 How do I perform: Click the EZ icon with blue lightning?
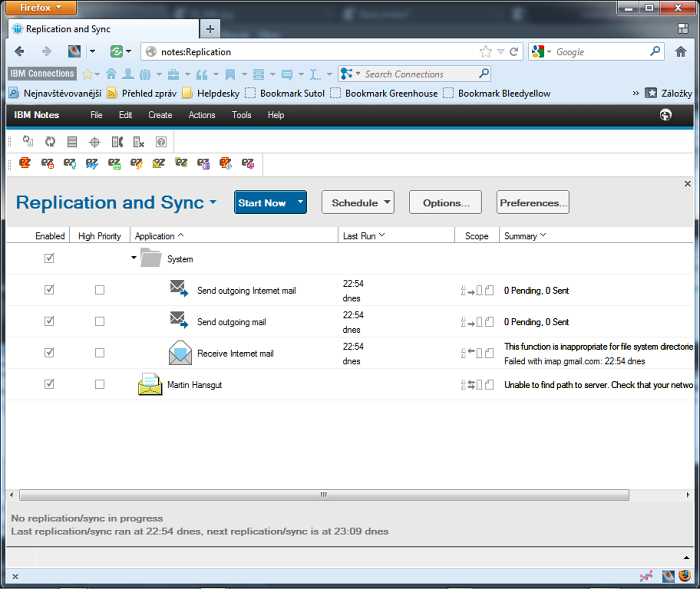(92, 163)
